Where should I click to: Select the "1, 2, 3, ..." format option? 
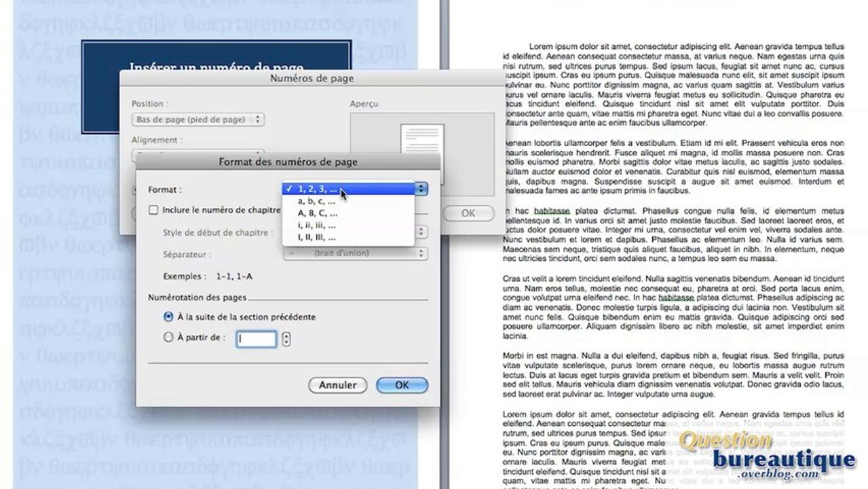point(348,189)
